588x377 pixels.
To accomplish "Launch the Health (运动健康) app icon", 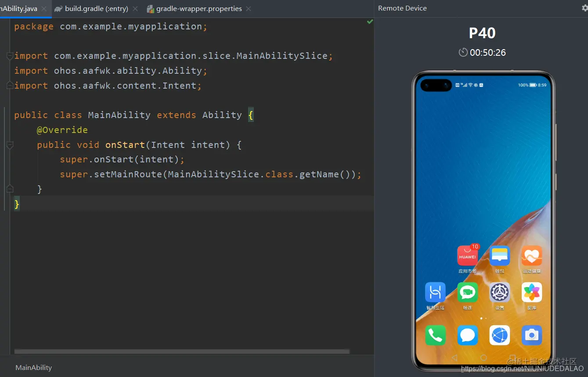I will (x=532, y=256).
